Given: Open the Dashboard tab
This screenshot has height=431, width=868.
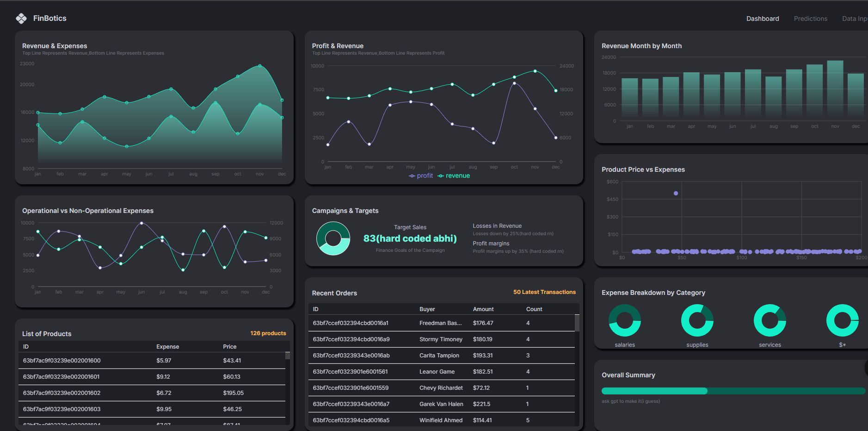Looking at the screenshot, I should coord(762,19).
